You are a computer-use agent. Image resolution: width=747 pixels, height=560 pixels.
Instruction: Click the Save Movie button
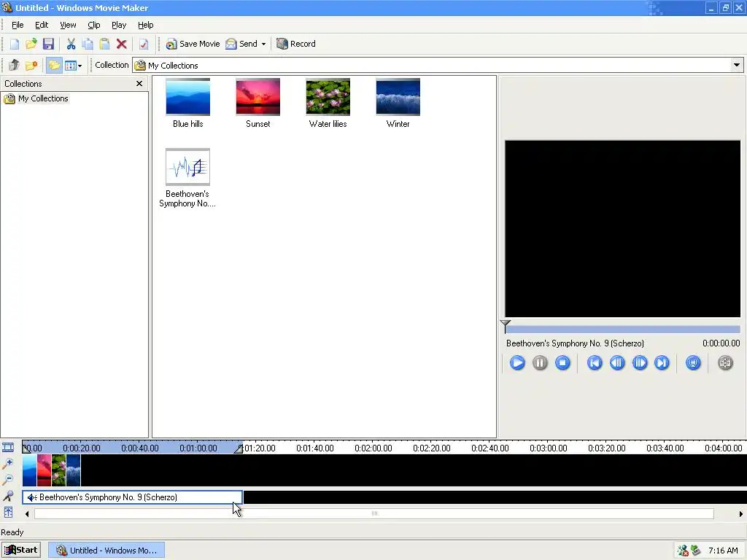pyautogui.click(x=193, y=44)
